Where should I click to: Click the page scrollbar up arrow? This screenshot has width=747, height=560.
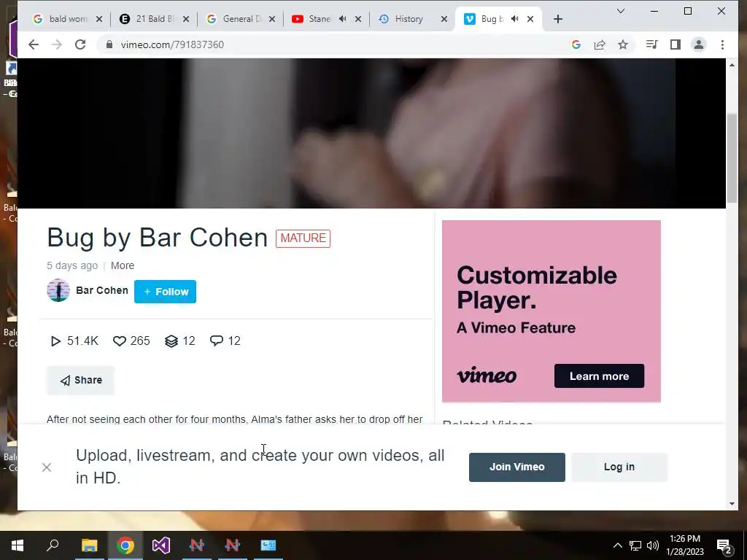coord(732,64)
